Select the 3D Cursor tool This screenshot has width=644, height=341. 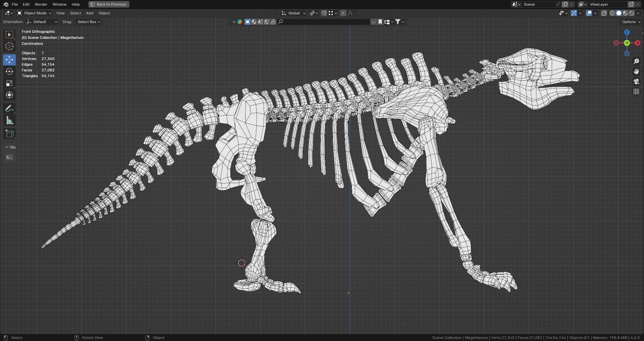click(x=9, y=46)
